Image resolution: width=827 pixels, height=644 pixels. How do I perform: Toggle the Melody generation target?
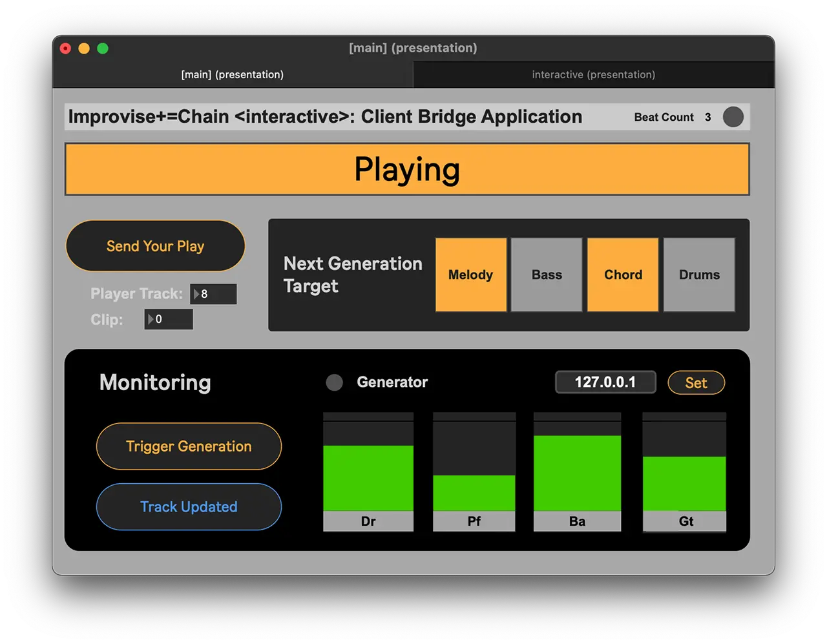(x=470, y=275)
